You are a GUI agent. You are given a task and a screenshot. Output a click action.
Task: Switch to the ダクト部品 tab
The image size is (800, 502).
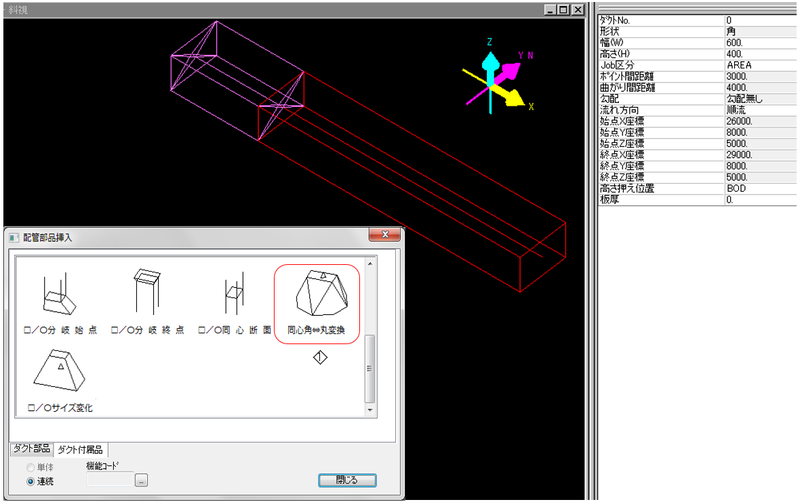(x=30, y=449)
